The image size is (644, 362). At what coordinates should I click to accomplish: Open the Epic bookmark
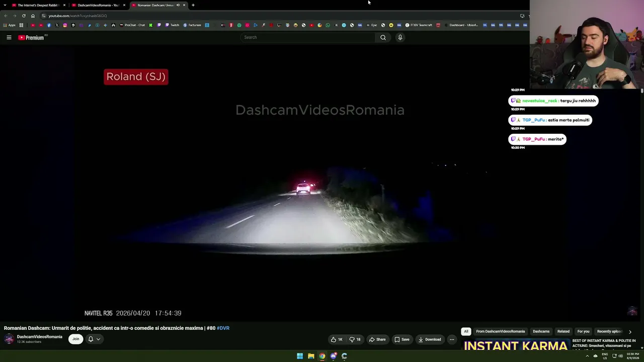[x=372, y=25]
